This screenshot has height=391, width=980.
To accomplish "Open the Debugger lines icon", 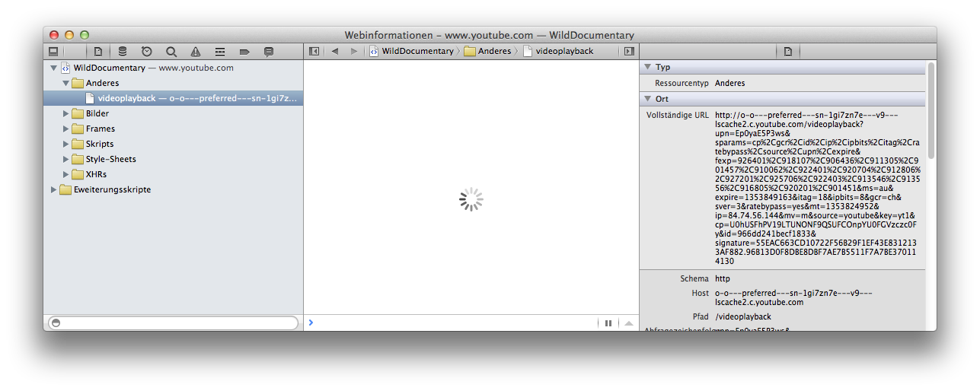I will click(x=220, y=52).
